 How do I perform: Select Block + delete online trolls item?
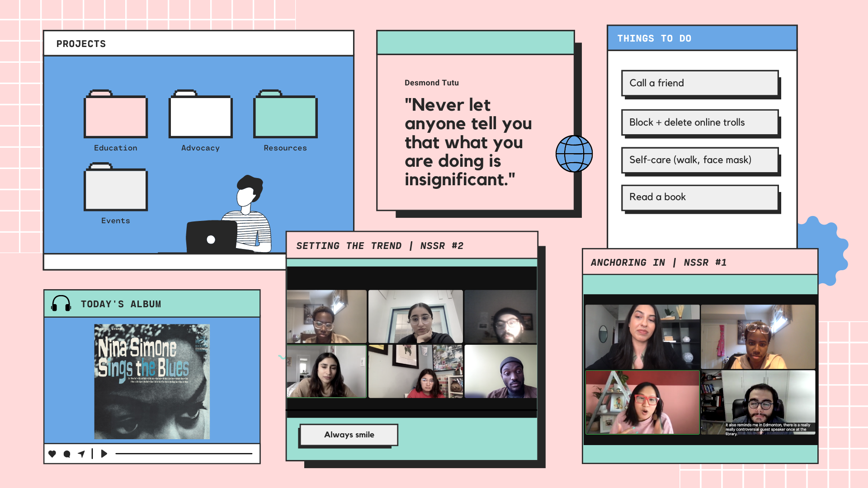point(699,122)
